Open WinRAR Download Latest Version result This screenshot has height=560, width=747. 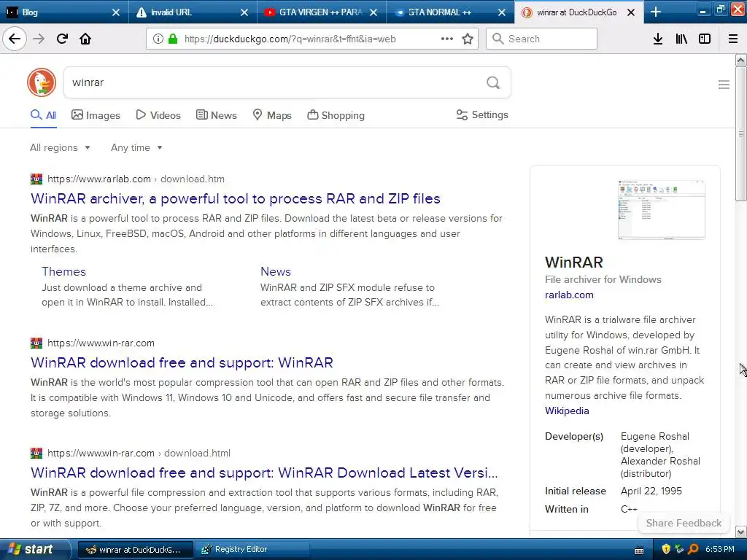pyautogui.click(x=264, y=472)
